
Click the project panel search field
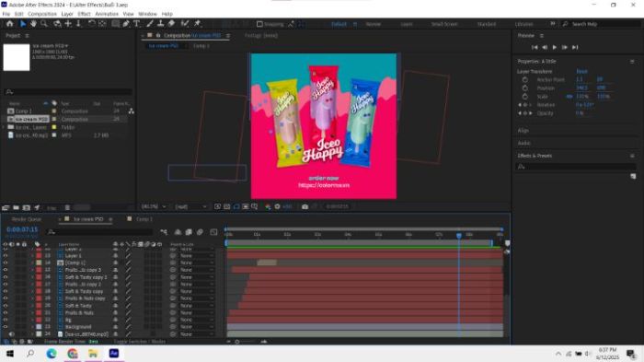tap(68, 92)
